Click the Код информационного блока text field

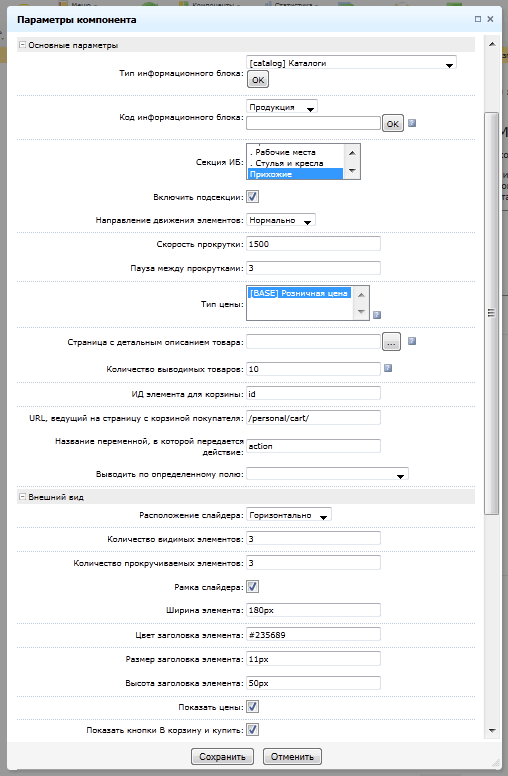313,123
